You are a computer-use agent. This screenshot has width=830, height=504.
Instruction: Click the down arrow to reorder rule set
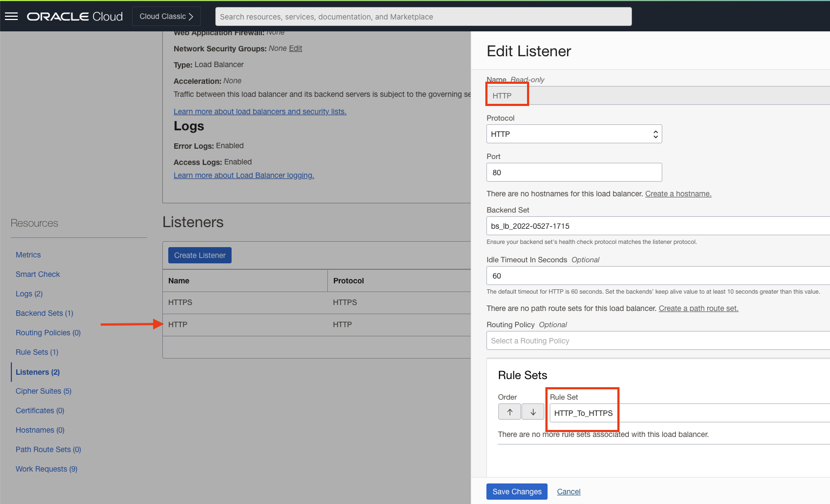point(533,412)
